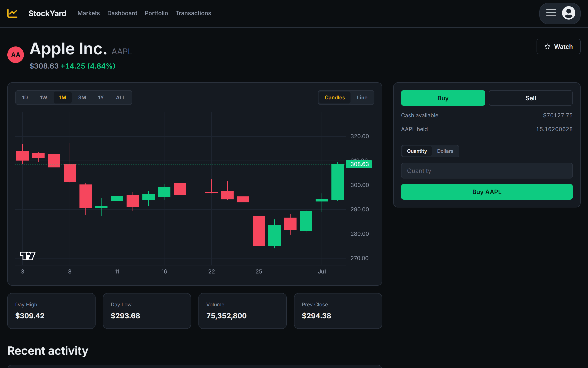This screenshot has height=368, width=588.
Task: Click cash available value $70127.75
Action: pyautogui.click(x=558, y=115)
